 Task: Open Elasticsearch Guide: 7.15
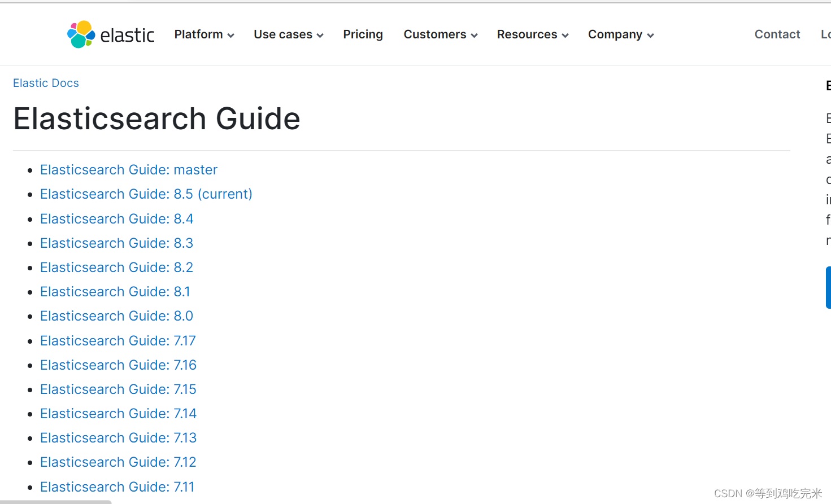[119, 389]
